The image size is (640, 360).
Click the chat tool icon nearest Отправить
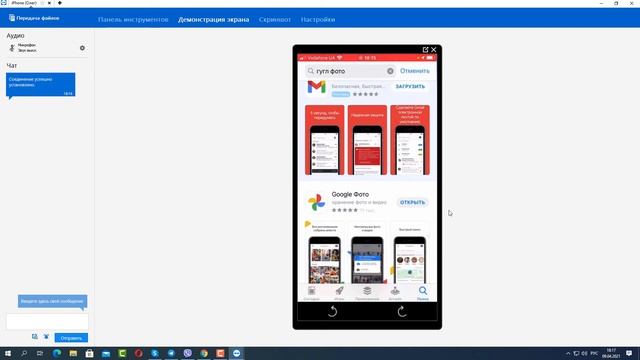pos(46,337)
